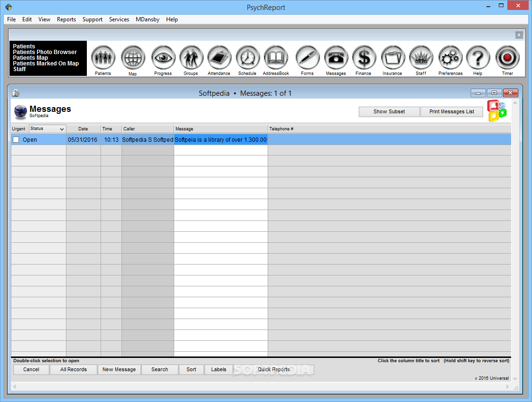Viewport: 532px width, 402px height.
Task: Open the Map globe icon
Action: pos(133,57)
